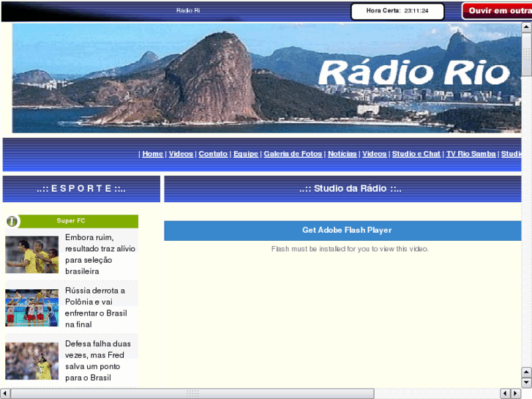The height and width of the screenshot is (399, 532).
Task: Open the first Videos link after Home
Action: click(x=181, y=154)
